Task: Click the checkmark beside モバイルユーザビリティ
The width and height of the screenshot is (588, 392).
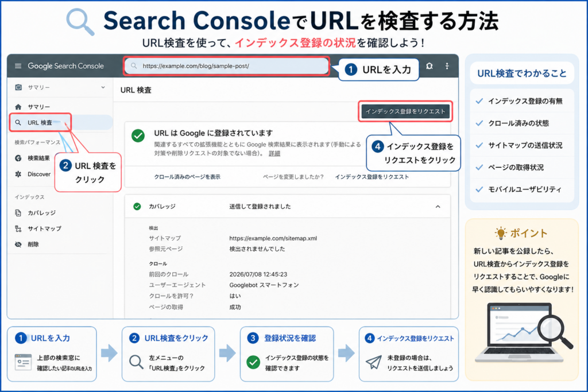Action: click(x=479, y=189)
